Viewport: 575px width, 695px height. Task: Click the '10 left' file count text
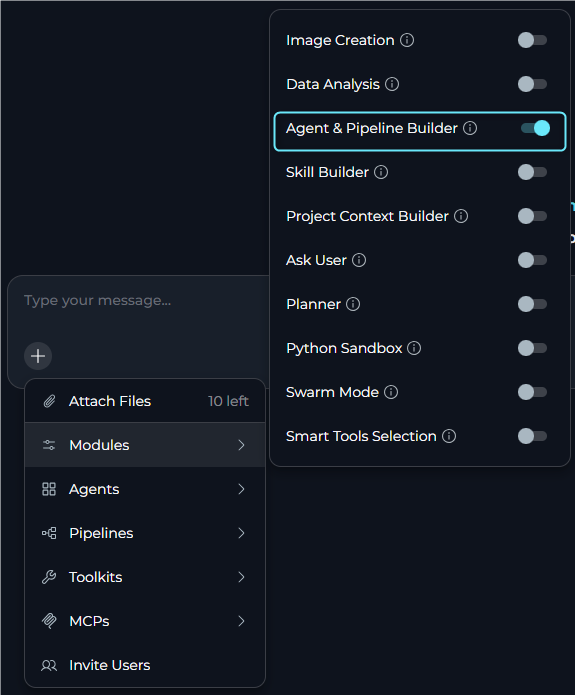[x=228, y=401]
